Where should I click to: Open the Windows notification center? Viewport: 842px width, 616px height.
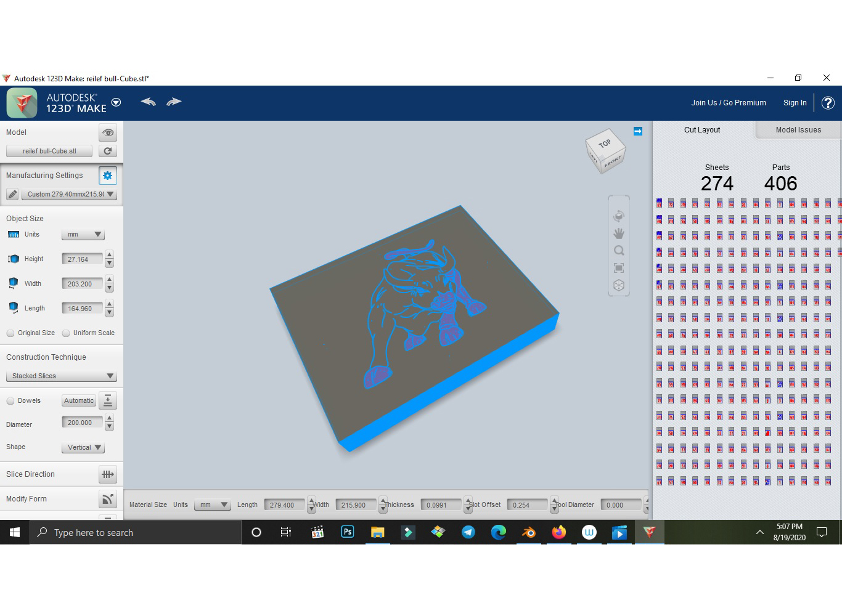click(822, 532)
